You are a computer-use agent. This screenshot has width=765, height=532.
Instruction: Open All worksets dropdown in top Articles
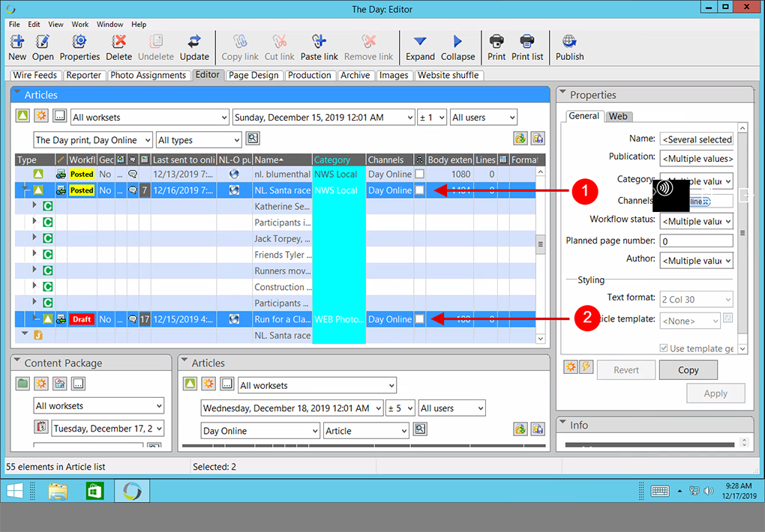pos(149,117)
